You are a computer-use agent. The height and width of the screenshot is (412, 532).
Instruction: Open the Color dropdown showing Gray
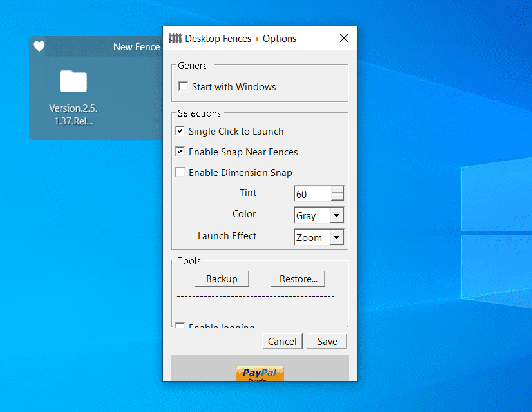pos(337,215)
